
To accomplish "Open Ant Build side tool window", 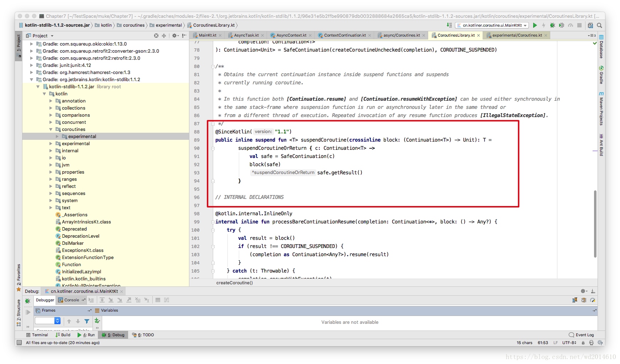I will pos(601,145).
